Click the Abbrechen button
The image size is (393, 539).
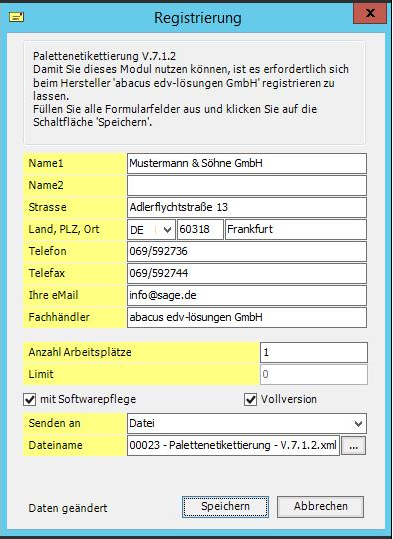click(x=320, y=506)
